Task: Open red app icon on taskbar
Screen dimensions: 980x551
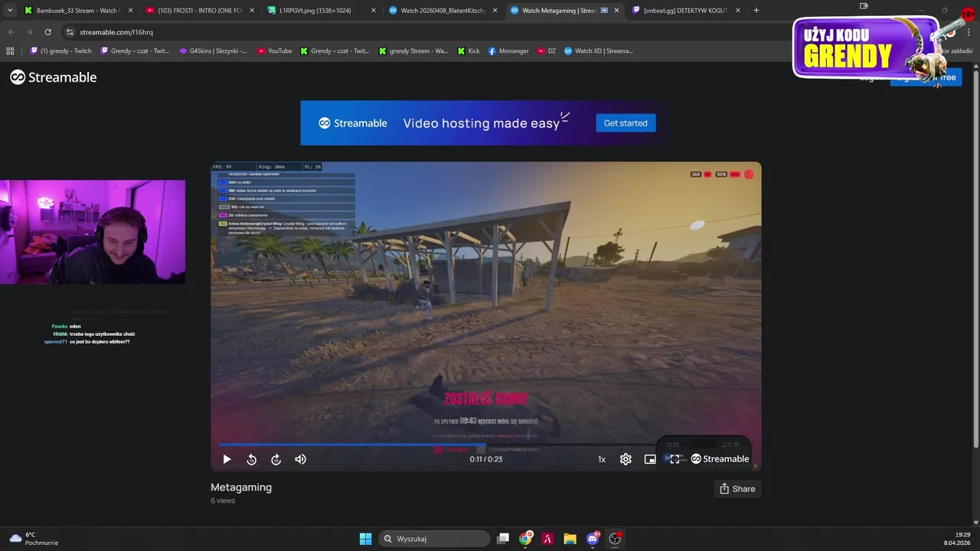Action: (548, 539)
